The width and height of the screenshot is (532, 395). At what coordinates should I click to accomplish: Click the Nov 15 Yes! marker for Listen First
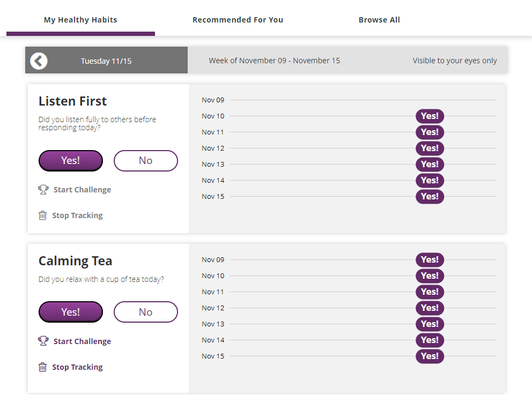pos(430,196)
